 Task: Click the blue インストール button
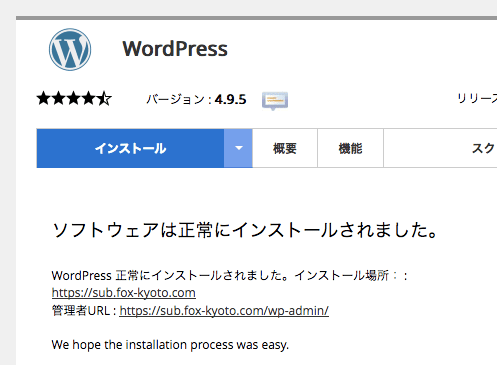tap(130, 148)
